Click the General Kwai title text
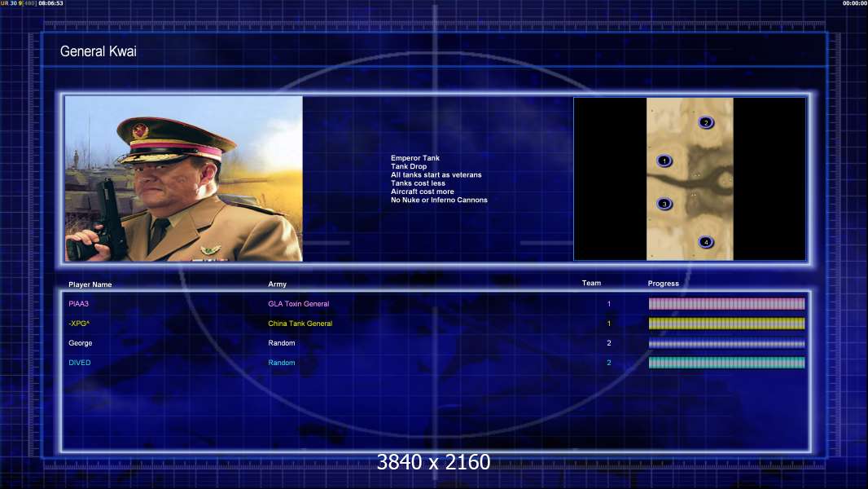Screen dimensions: 868x489 pos(98,51)
